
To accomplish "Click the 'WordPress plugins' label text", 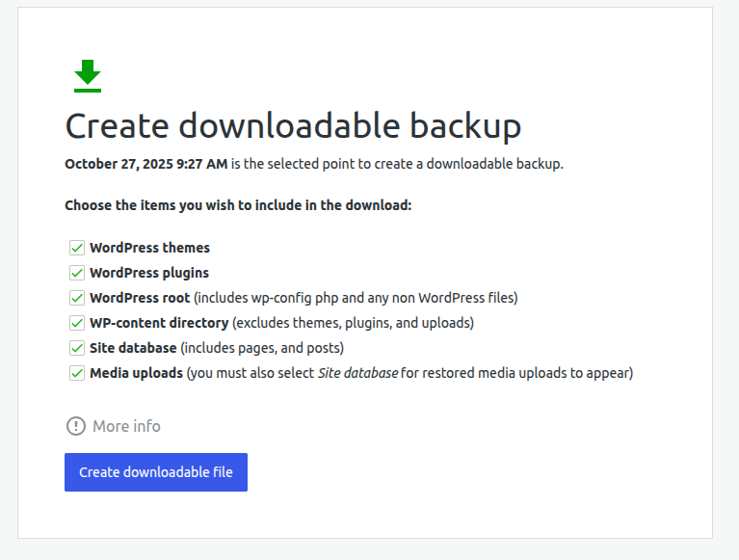I will tap(149, 273).
